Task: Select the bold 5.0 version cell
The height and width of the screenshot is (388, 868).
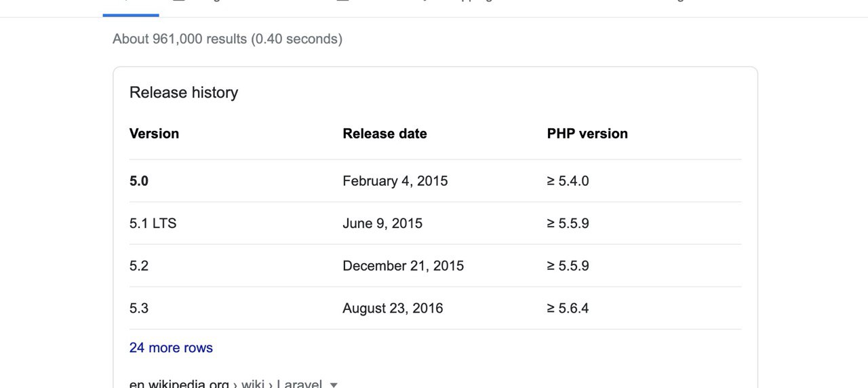Action: (x=139, y=181)
